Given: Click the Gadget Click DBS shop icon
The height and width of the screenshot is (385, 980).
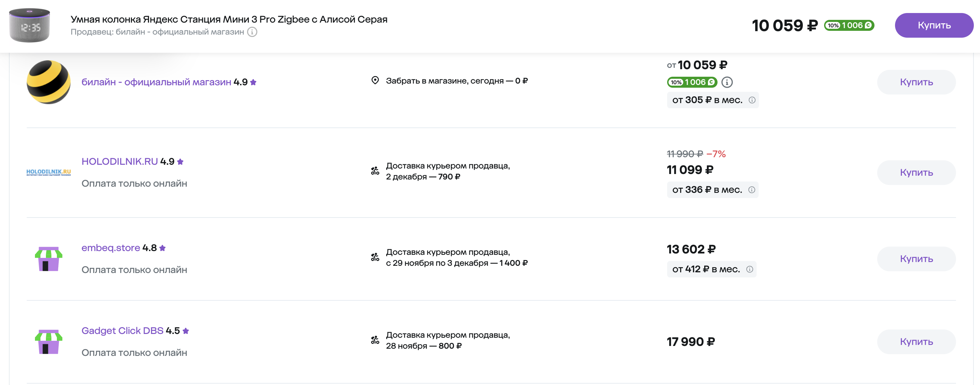Looking at the screenshot, I should [48, 341].
